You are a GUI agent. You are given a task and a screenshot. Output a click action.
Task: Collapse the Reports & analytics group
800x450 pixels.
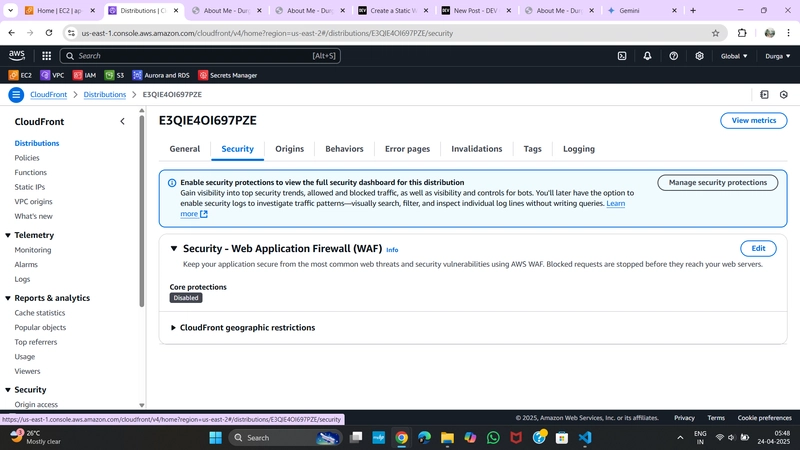8,298
